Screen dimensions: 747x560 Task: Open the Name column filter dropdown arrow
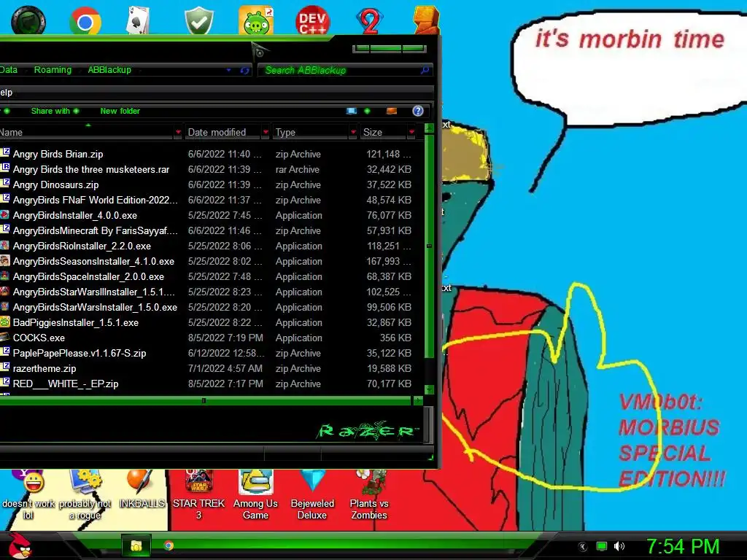tap(178, 132)
